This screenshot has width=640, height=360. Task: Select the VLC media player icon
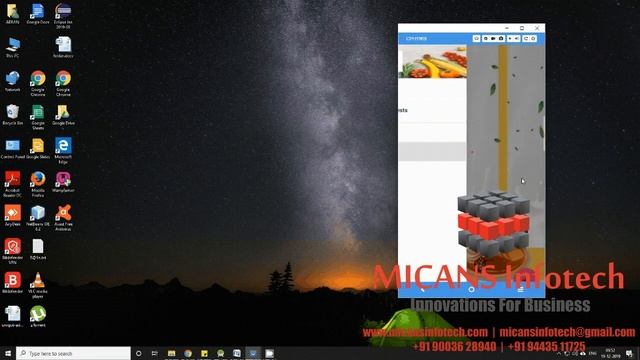38,285
